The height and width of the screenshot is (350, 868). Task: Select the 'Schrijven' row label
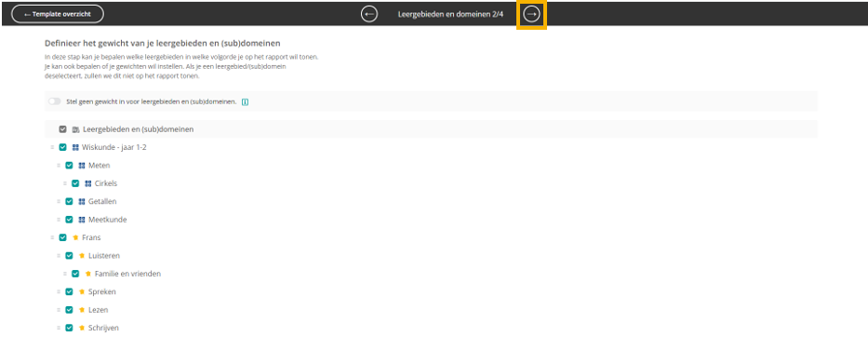coord(103,328)
